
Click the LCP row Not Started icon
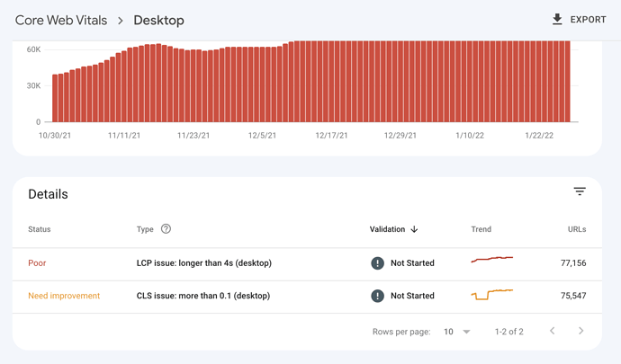(377, 263)
